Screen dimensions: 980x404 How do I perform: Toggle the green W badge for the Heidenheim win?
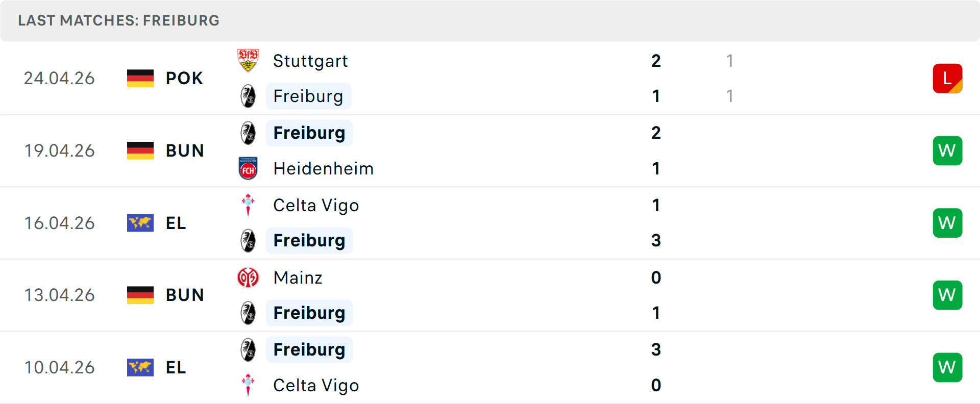click(947, 150)
